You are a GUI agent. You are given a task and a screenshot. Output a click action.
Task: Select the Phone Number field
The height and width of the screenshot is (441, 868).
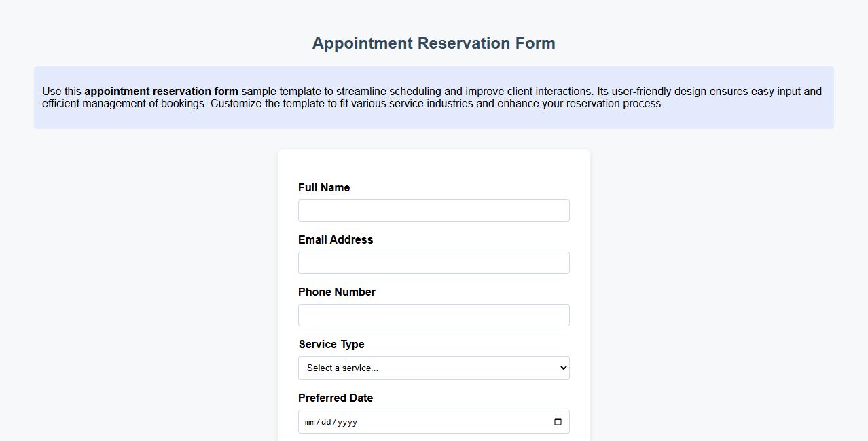coord(433,315)
